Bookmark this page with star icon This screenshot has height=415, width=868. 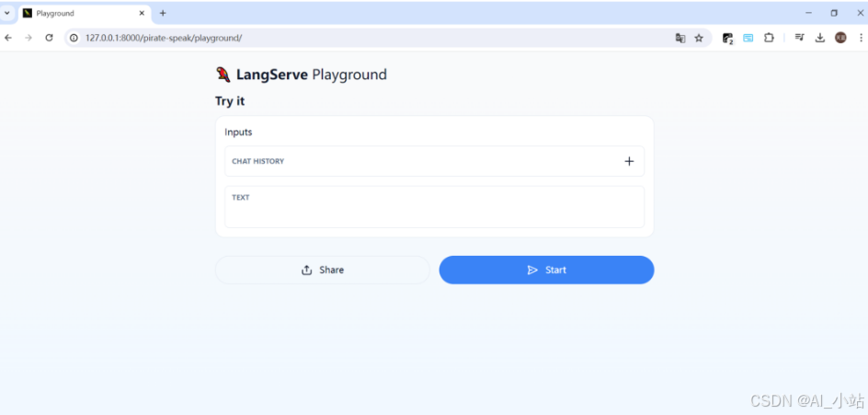699,38
